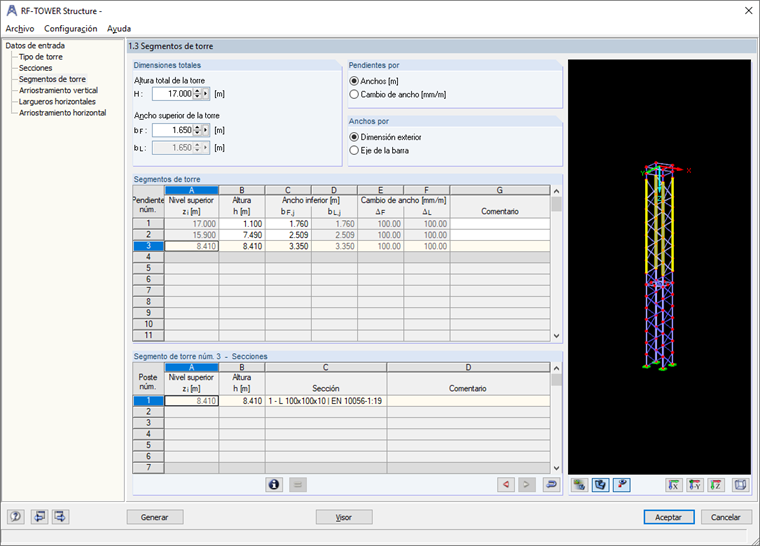This screenshot has height=546, width=760.
Task: Click the H total height input field
Action: (x=173, y=94)
